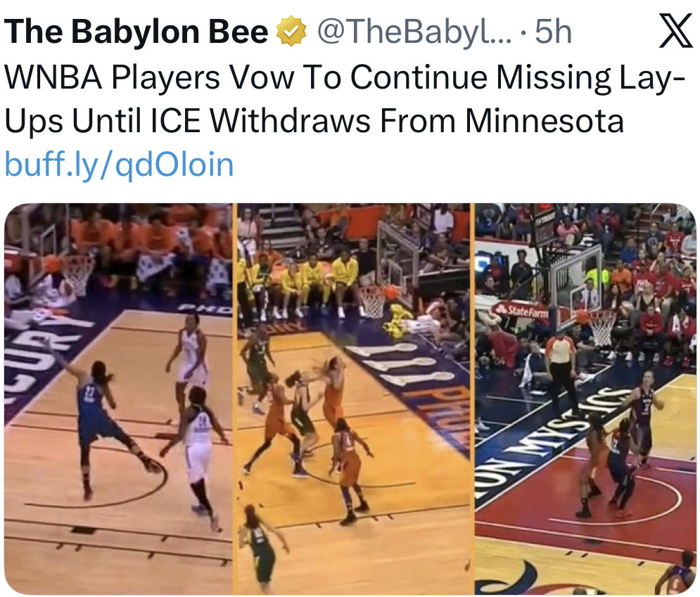
Task: Click the gold verified badge
Action: 291,31
